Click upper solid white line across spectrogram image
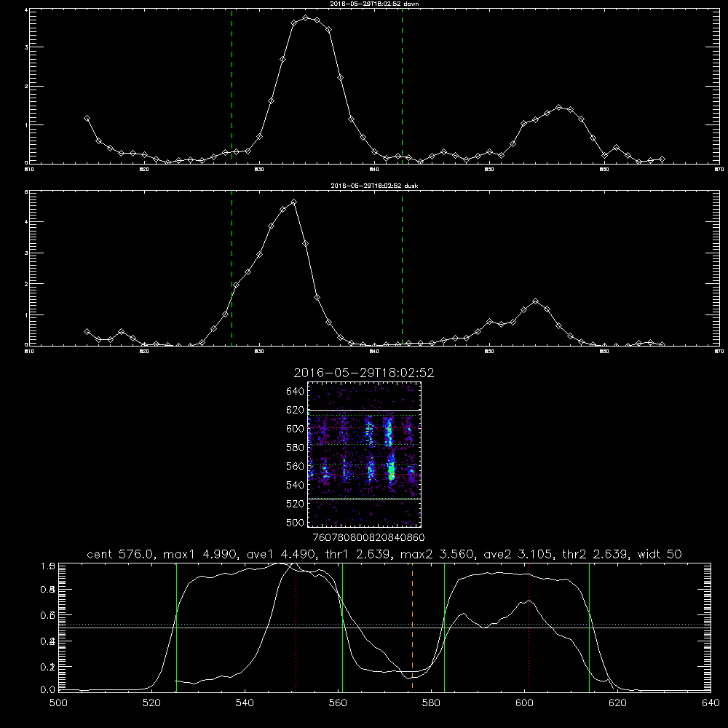 click(364, 410)
